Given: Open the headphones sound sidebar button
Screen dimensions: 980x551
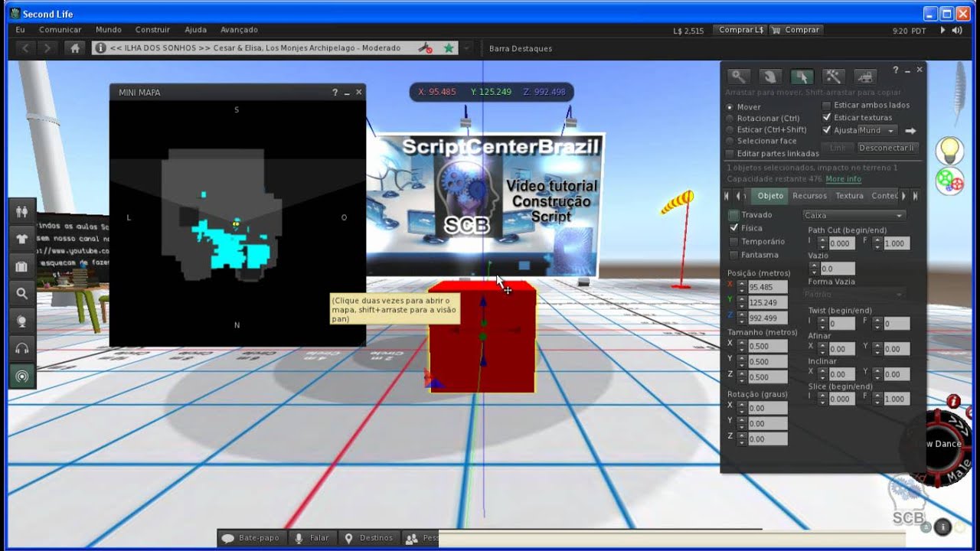Looking at the screenshot, I should 21,349.
